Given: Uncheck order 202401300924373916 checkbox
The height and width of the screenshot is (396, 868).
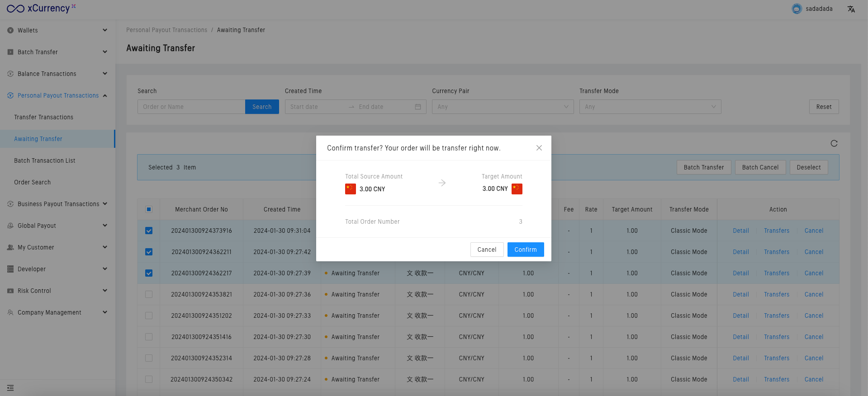Looking at the screenshot, I should pos(149,231).
